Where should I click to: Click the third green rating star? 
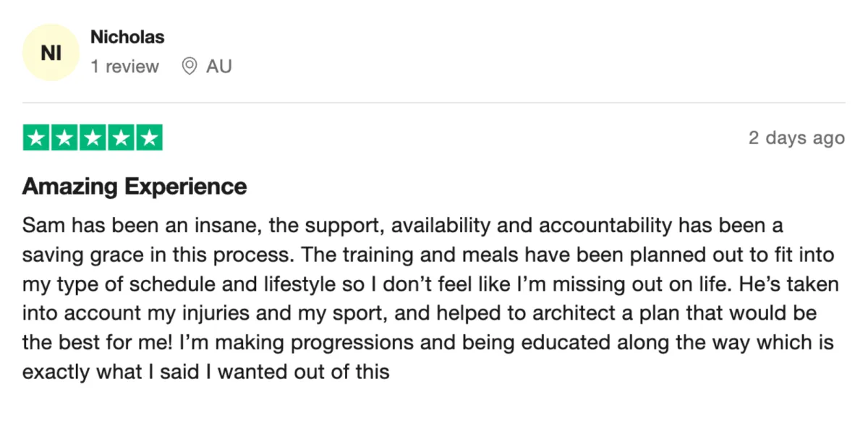click(93, 137)
